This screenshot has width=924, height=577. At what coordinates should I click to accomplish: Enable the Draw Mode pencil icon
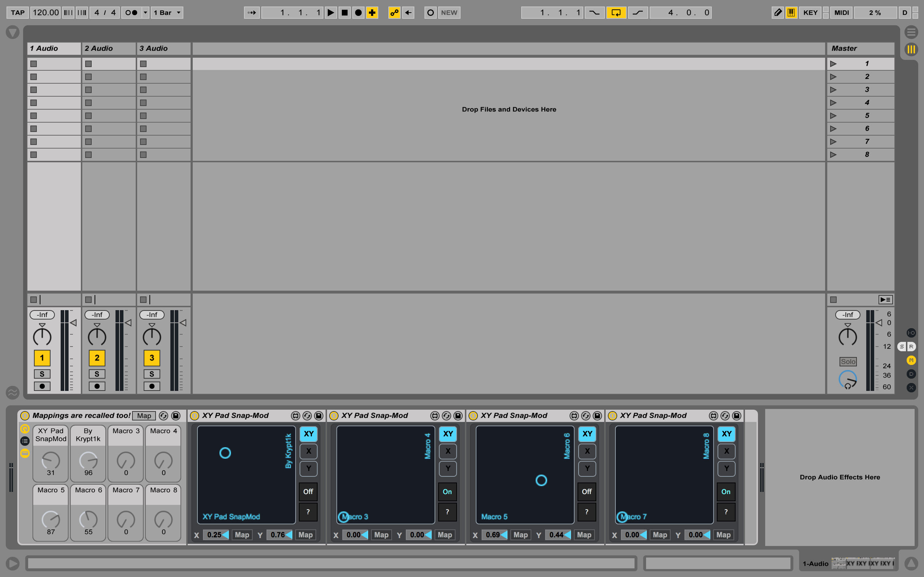(777, 13)
